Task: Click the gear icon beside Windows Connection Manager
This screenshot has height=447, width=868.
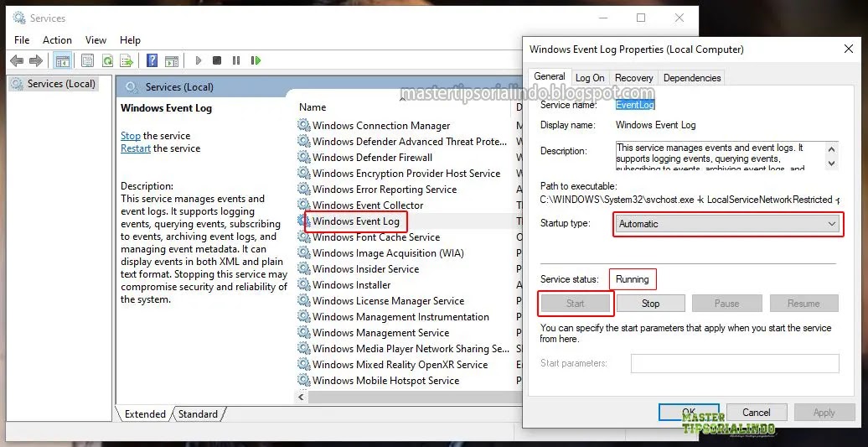Action: (303, 125)
